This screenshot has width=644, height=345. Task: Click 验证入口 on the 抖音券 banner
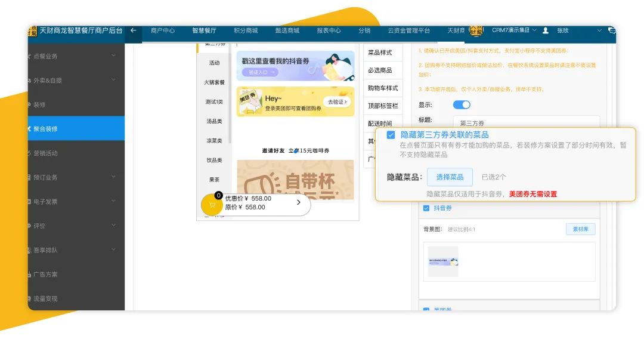[x=261, y=72]
